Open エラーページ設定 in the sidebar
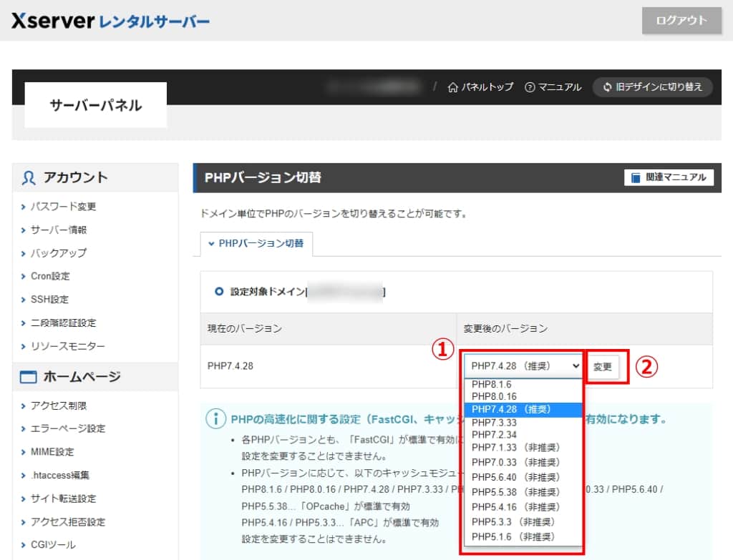Image resolution: width=733 pixels, height=560 pixels. (68, 428)
